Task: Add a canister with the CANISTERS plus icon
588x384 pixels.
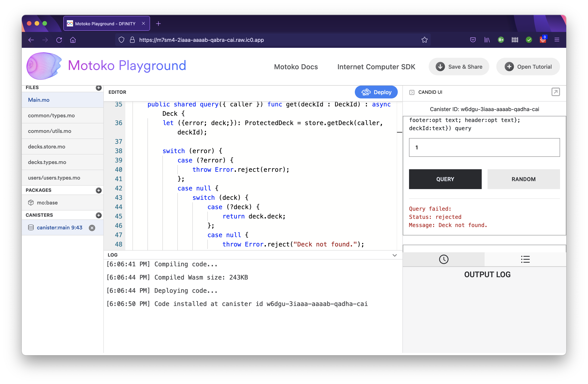Action: point(98,215)
